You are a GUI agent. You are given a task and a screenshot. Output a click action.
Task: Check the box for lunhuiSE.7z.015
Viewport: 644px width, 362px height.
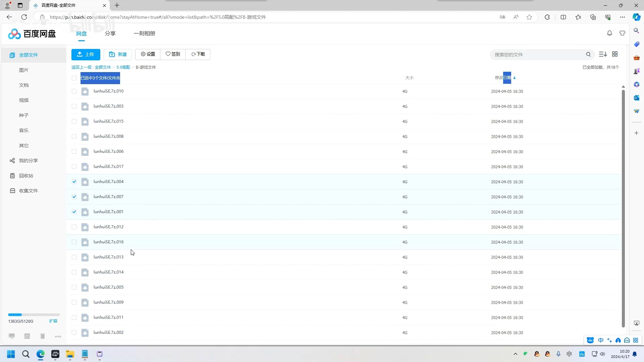click(74, 121)
